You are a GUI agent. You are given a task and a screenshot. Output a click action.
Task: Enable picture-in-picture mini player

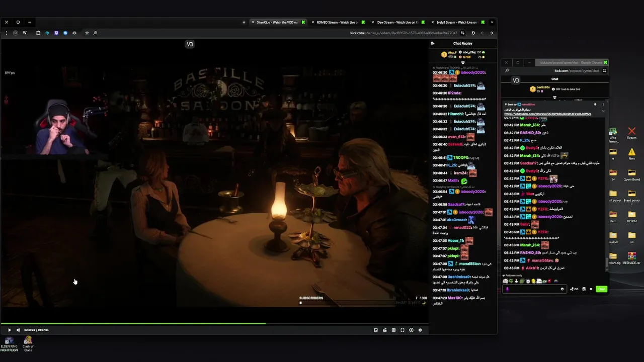coord(376,330)
